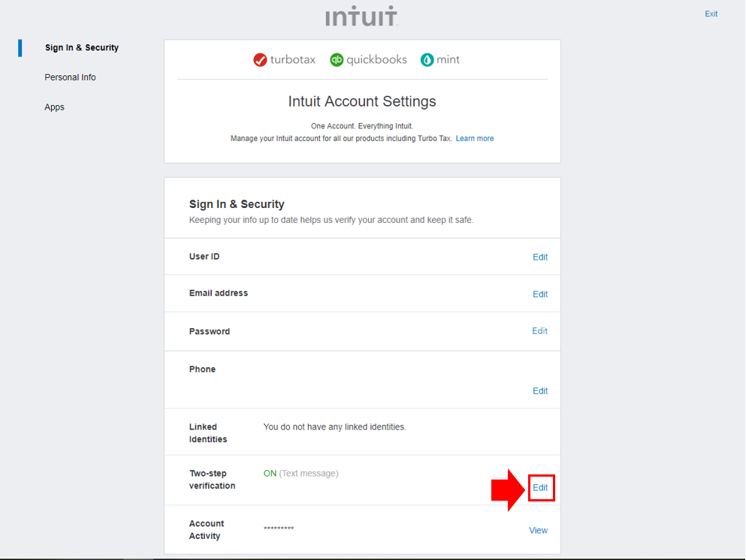Screen dimensions: 746x560
Task: Edit Two-step verification settings
Action: coord(540,488)
